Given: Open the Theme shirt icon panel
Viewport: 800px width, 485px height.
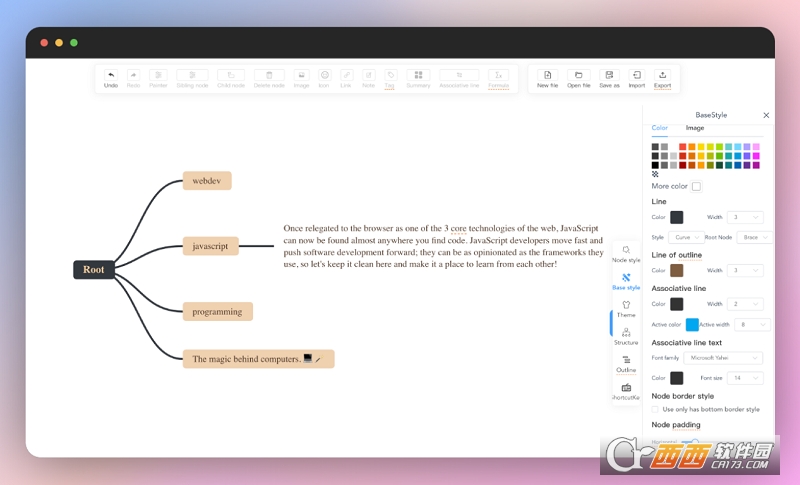Looking at the screenshot, I should point(626,309).
